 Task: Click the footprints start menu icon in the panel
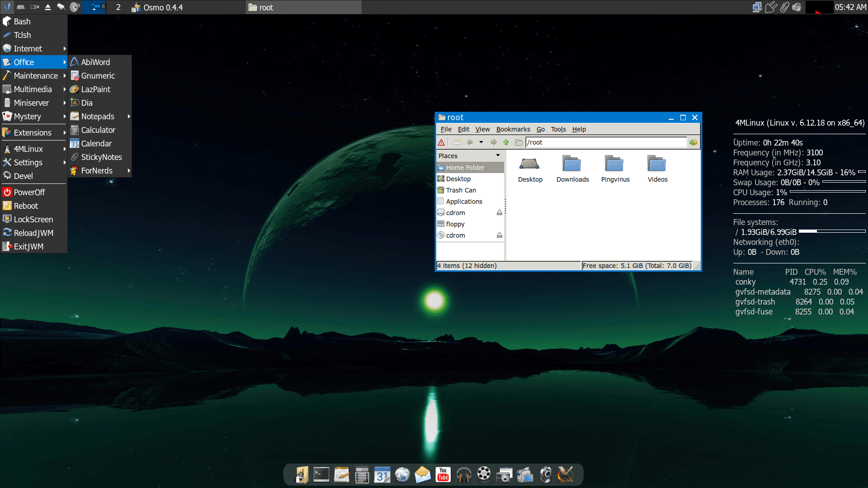7,7
